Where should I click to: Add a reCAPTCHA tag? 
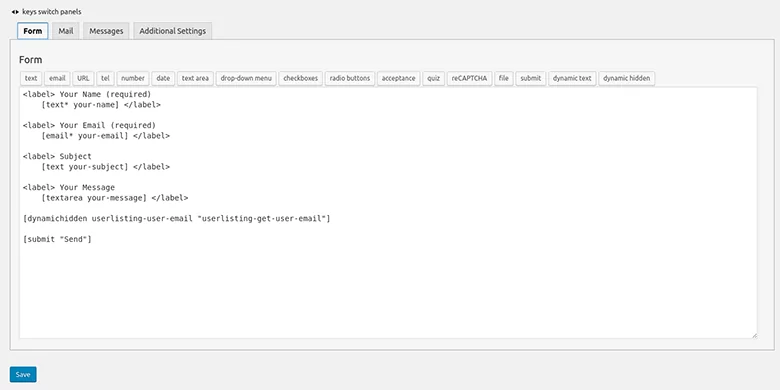pyautogui.click(x=470, y=78)
